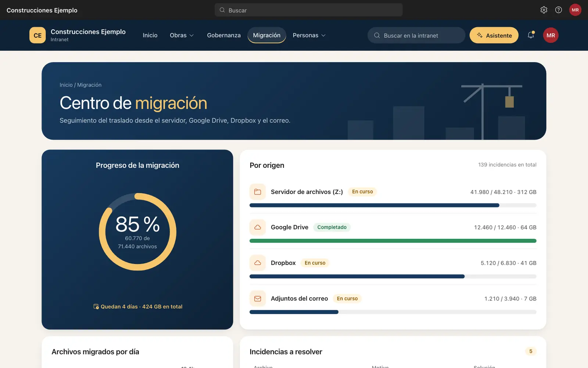Image resolution: width=588 pixels, height=368 pixels.
Task: Go to the Inicio nav item
Action: tap(150, 35)
